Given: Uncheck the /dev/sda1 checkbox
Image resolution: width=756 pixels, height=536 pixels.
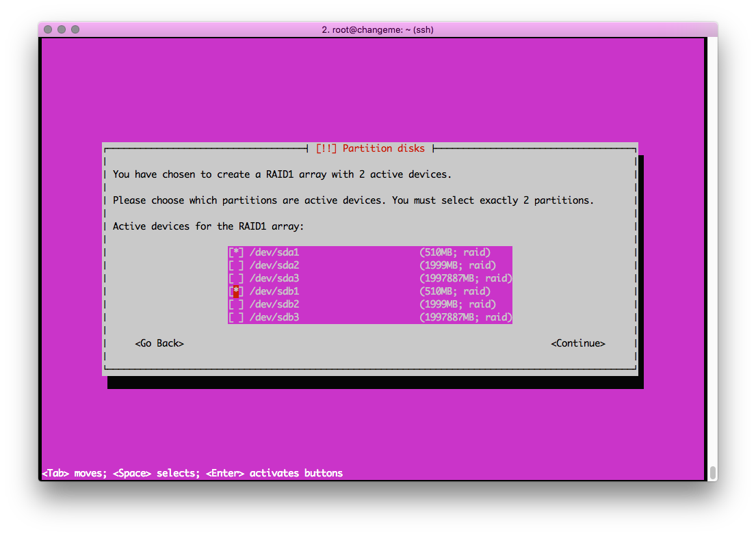Looking at the screenshot, I should pyautogui.click(x=236, y=252).
